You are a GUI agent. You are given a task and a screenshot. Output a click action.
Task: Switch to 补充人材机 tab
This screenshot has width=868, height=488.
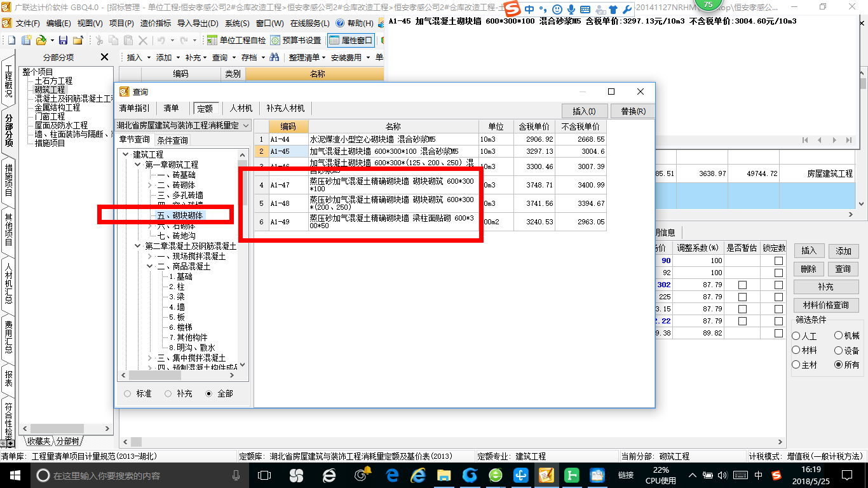click(285, 109)
